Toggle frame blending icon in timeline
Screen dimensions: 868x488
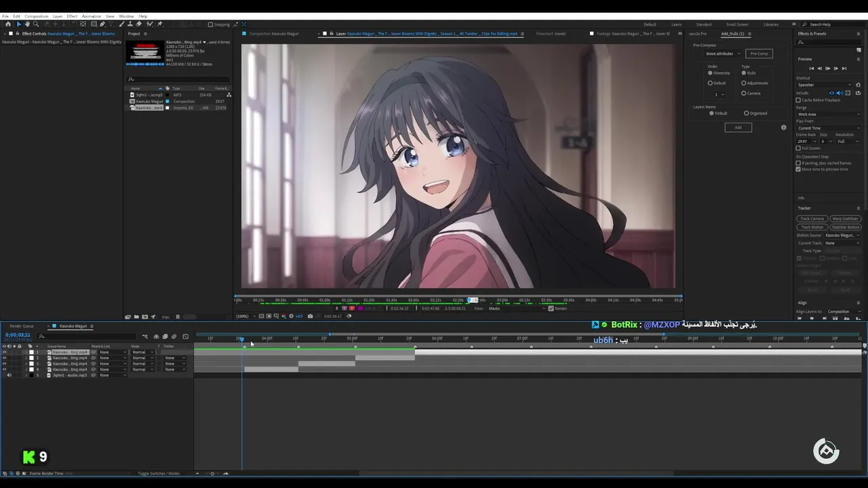point(165,336)
